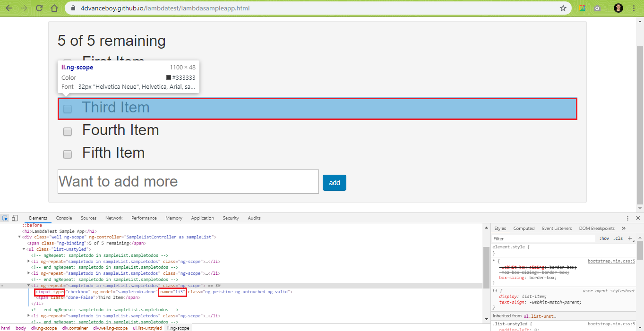Screen dimensions: 644x331
Task: Open the DevTools customize three-dot menu
Action: [x=627, y=218]
